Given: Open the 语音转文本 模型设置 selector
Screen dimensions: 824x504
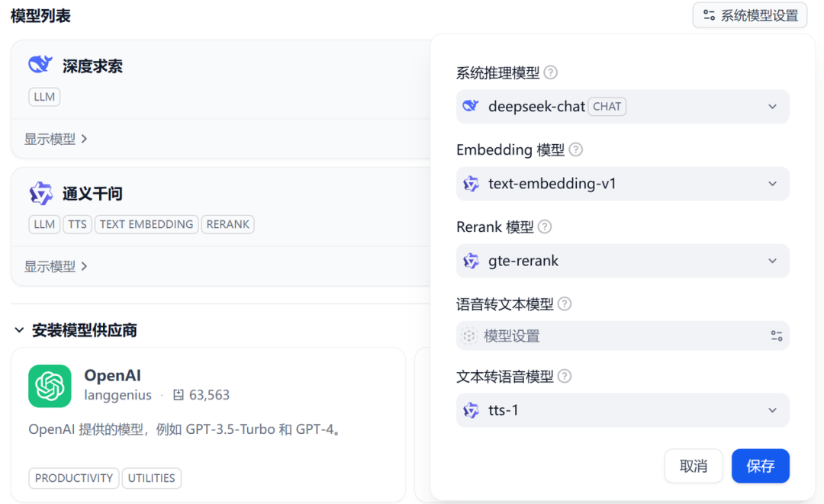Looking at the screenshot, I should [x=623, y=335].
